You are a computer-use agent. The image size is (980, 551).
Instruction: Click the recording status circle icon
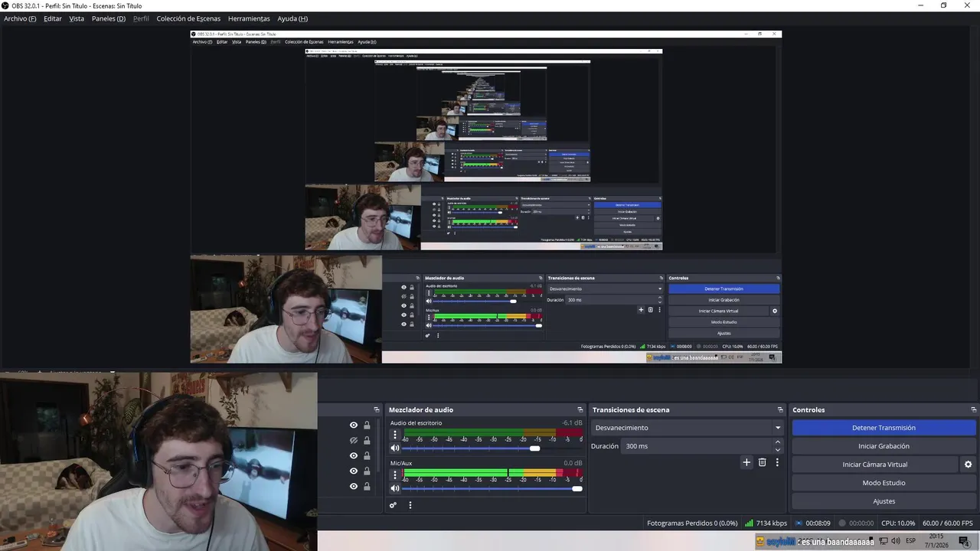tap(842, 523)
